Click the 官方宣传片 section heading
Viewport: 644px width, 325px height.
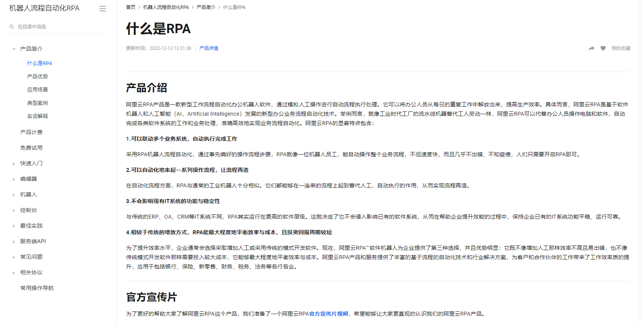tap(152, 297)
